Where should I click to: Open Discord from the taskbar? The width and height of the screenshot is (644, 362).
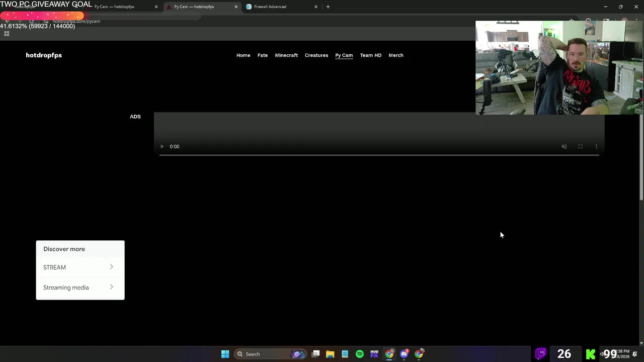coord(404,354)
